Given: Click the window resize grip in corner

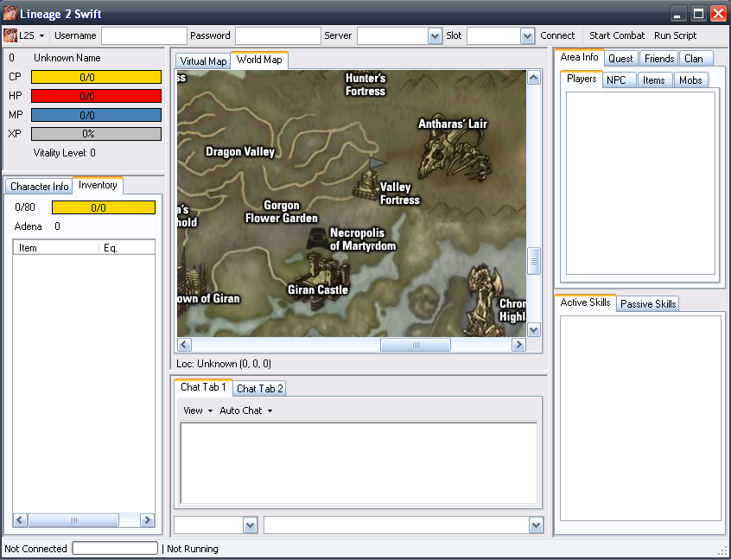Looking at the screenshot, I should (x=723, y=551).
